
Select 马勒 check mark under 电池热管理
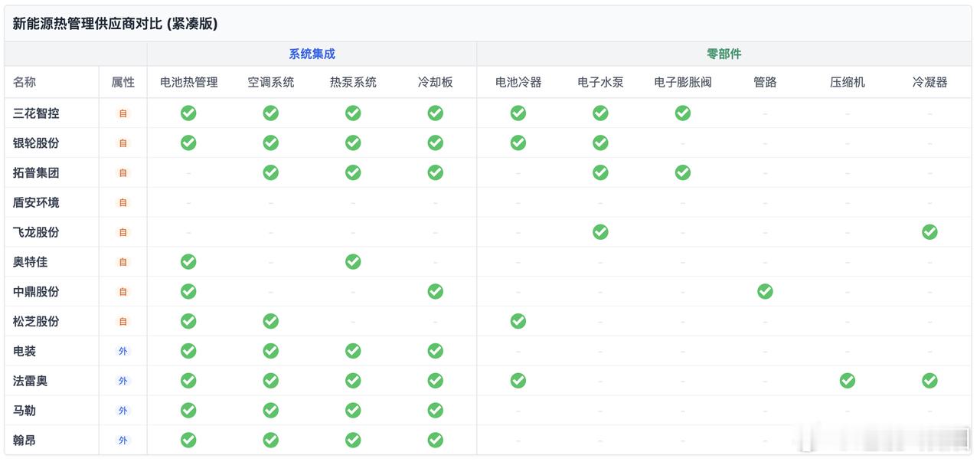[188, 411]
